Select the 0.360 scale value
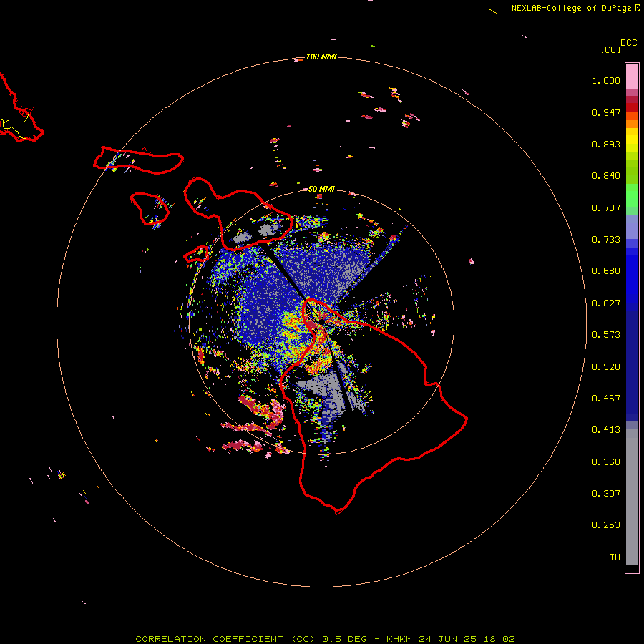Viewport: 644px width, 644px height. coord(606,462)
